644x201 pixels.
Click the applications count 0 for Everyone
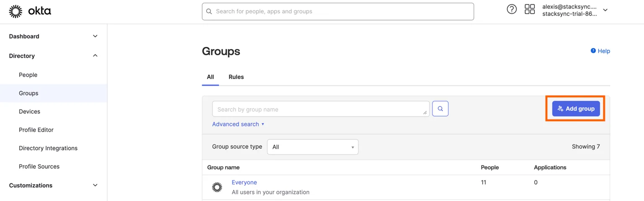(x=536, y=183)
